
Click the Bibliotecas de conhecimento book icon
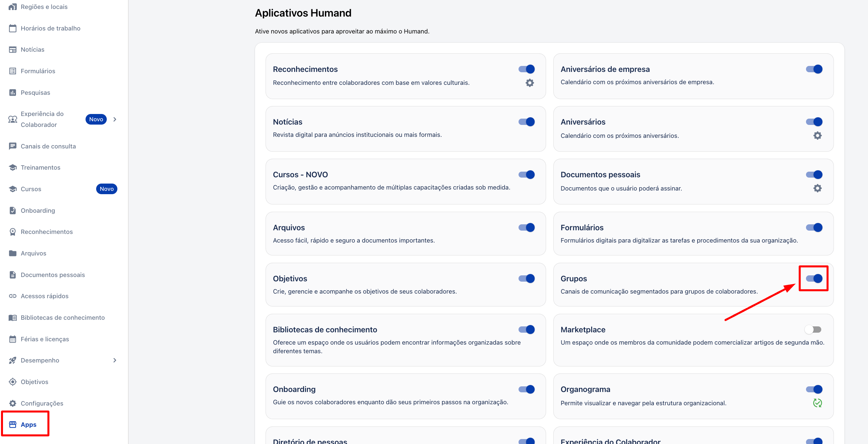(13, 317)
